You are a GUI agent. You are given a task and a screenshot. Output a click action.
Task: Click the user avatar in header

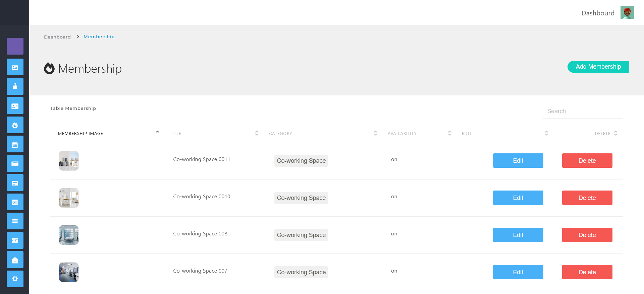[x=627, y=13]
